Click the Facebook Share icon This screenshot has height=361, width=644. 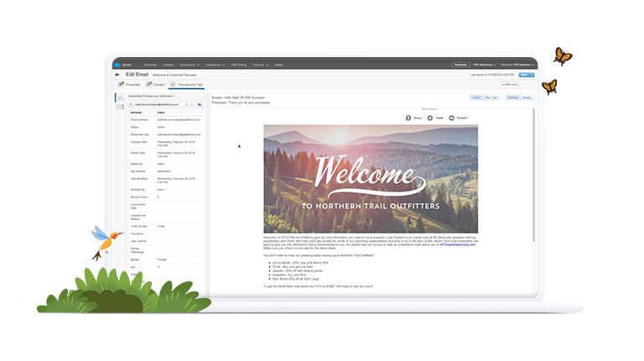point(408,118)
